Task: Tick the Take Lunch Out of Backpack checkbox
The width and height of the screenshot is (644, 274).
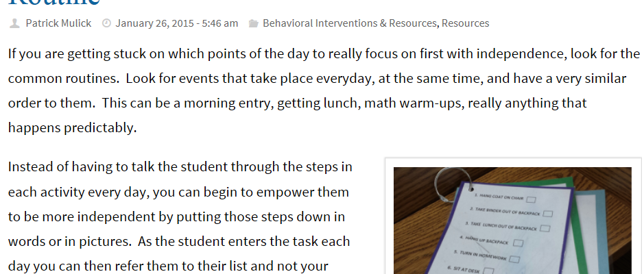Action: 545,229
